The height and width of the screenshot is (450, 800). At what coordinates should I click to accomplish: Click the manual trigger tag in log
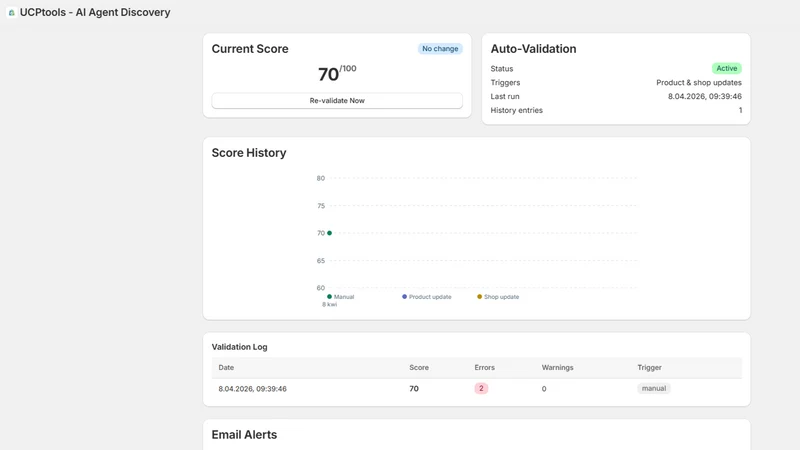tap(654, 388)
